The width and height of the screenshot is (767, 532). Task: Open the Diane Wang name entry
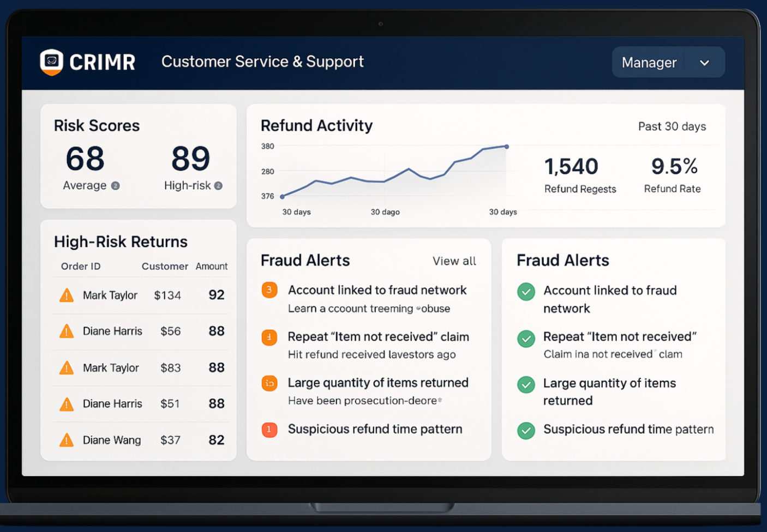[112, 440]
